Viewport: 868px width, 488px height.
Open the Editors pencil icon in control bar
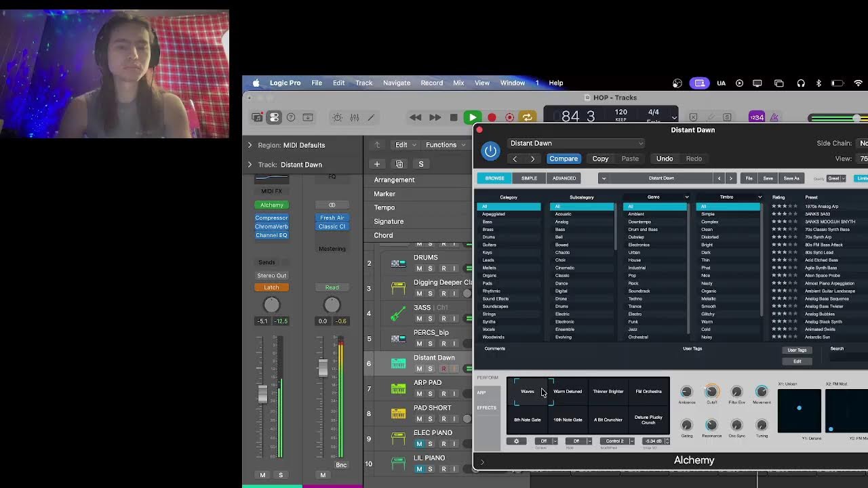(371, 117)
